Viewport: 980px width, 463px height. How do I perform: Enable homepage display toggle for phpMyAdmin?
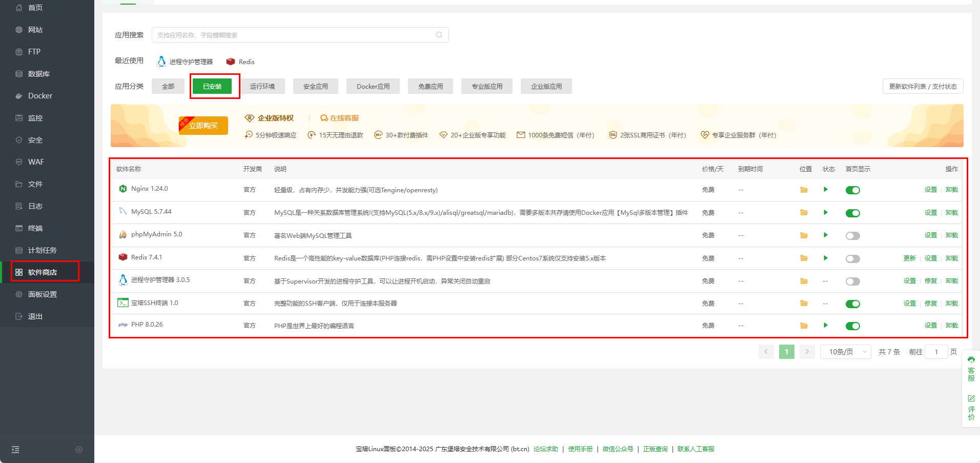[x=852, y=236]
